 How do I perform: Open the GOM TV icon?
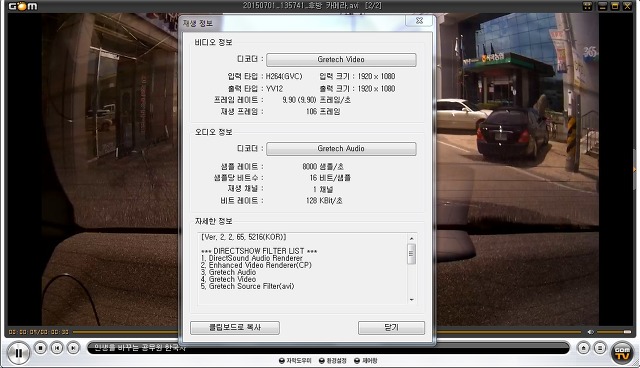click(x=622, y=352)
